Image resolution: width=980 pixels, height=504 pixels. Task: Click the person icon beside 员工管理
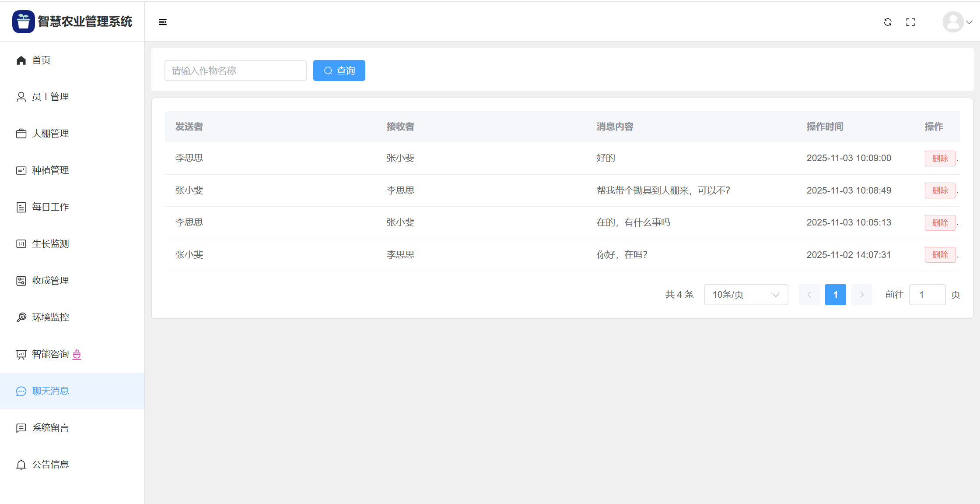pyautogui.click(x=21, y=97)
